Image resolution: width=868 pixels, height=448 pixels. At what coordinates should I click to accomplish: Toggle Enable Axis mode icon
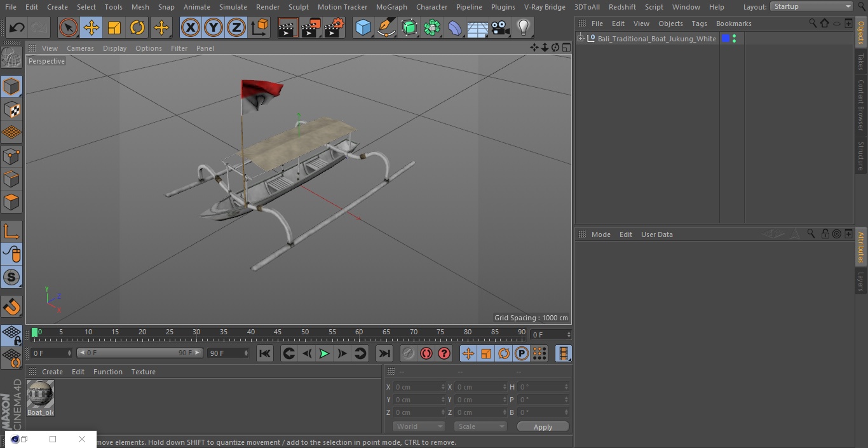click(x=11, y=231)
